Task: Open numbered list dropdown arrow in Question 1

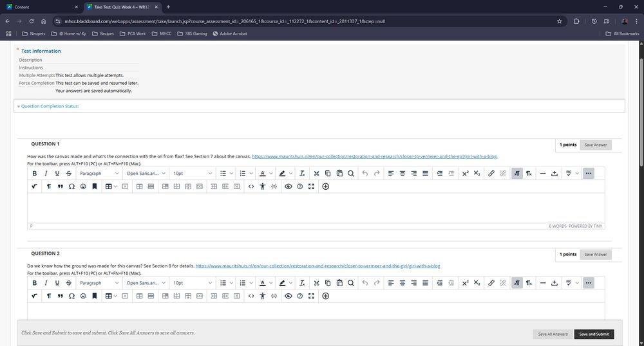Action: point(251,174)
